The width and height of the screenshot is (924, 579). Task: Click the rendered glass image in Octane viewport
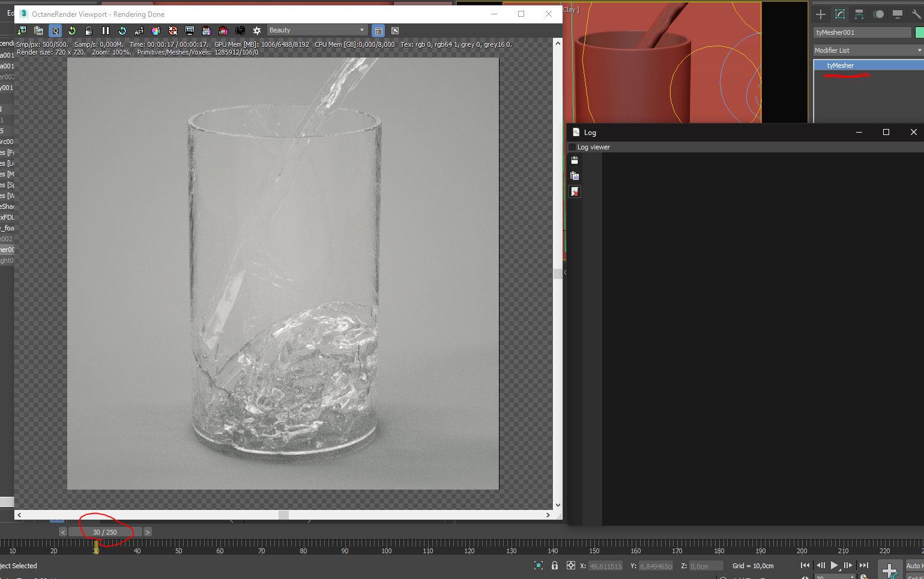coord(283,274)
